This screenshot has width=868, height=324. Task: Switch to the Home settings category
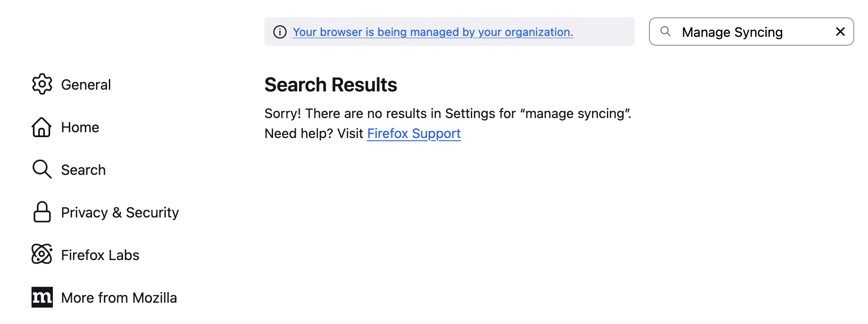(x=80, y=127)
